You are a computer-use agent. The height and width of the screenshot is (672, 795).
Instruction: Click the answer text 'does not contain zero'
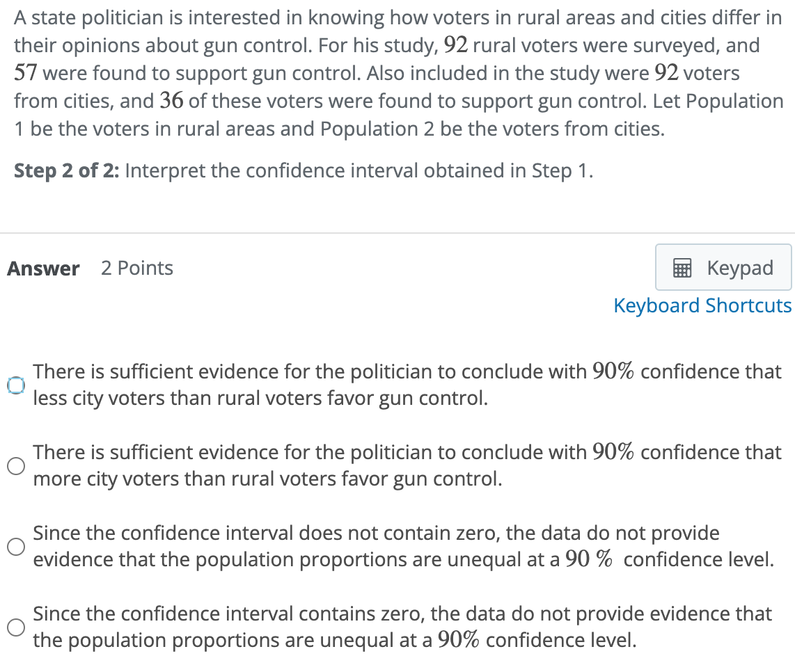[x=404, y=546]
